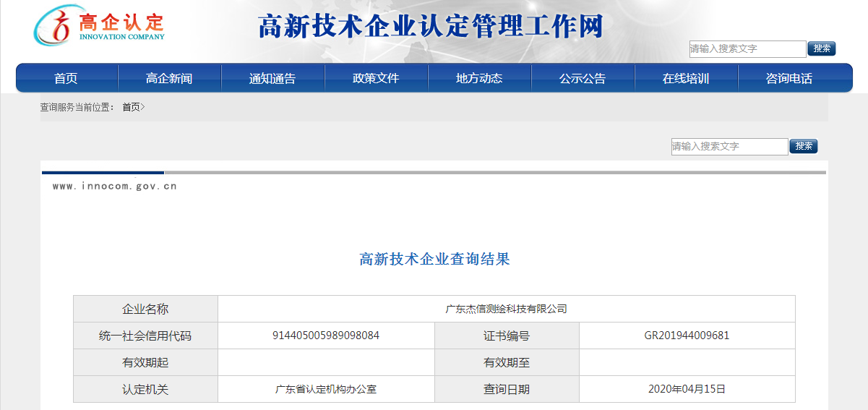Viewport: 868px width, 410px height.
Task: Select the credit code 914405005989098084
Action: click(326, 336)
